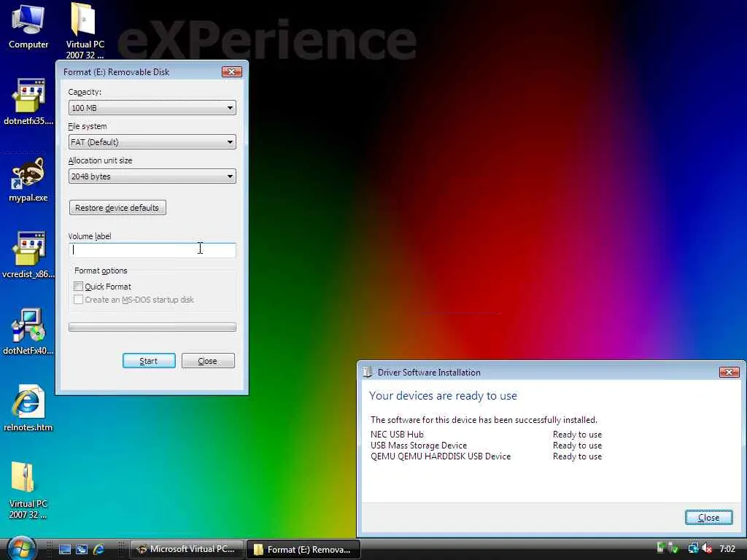Click the USB Mass Storage Device row

(x=486, y=446)
